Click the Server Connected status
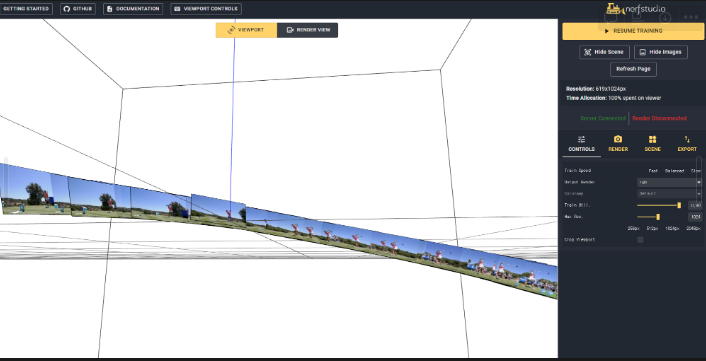Viewport: 706px width, 361px height. 603,118
